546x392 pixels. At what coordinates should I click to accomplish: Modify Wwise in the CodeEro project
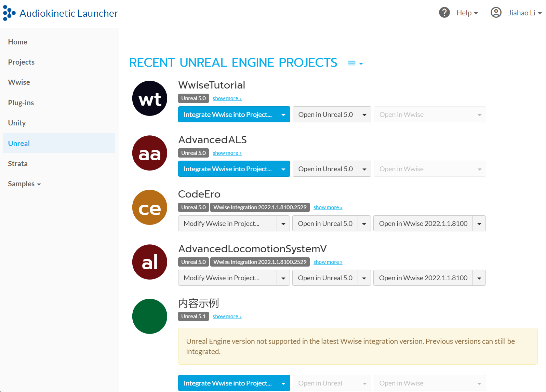pos(227,224)
